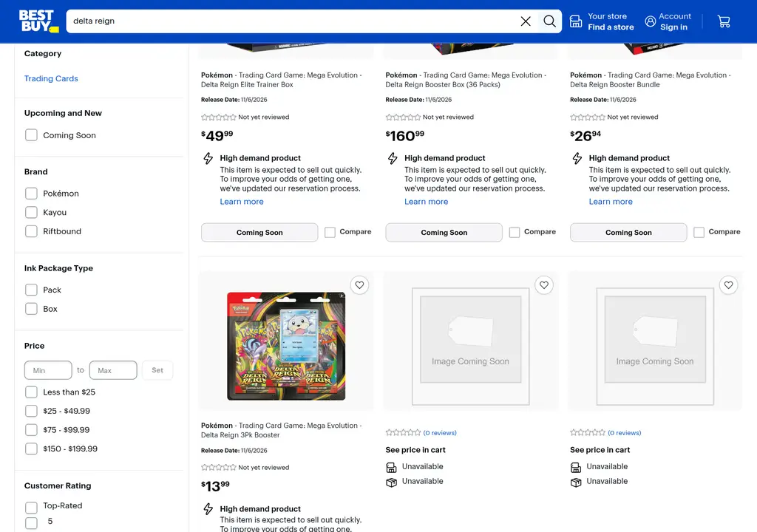The width and height of the screenshot is (757, 532).
Task: Check the Top-Rated rating filter
Action: click(x=31, y=508)
